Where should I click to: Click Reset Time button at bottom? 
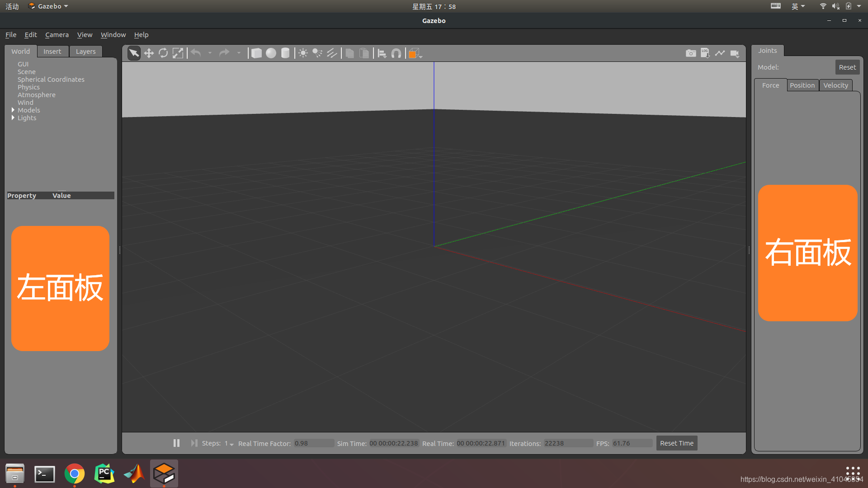(677, 443)
